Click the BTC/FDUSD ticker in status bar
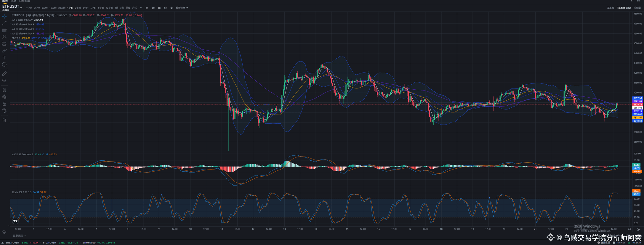 (60, 243)
